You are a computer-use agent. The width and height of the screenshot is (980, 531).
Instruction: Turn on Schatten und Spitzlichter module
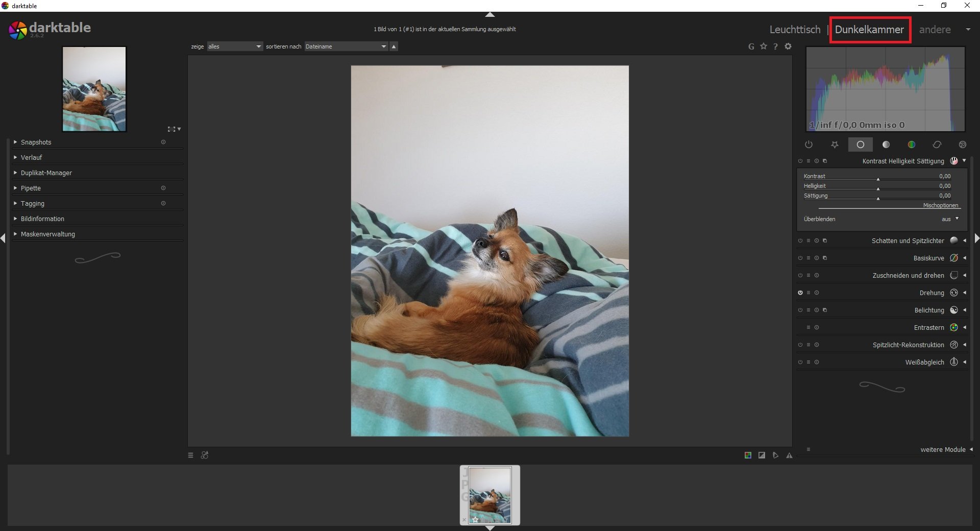click(x=800, y=241)
